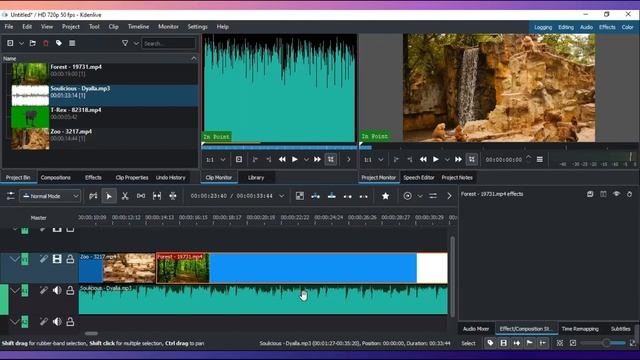Click the Clip Monitor crop/zone frame icon
This screenshot has height=360, width=640.
tap(239, 160)
